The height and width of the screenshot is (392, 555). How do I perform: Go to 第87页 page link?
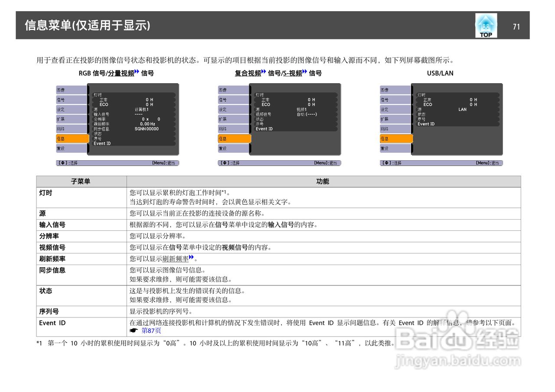(x=151, y=330)
